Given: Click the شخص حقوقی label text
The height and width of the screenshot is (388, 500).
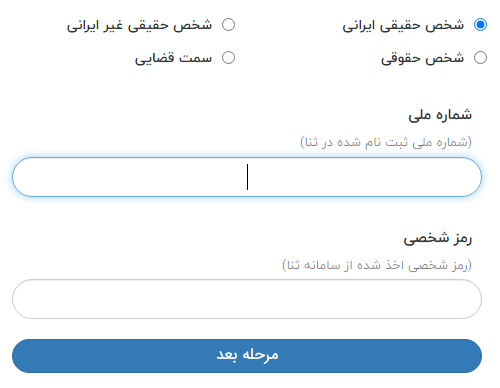Looking at the screenshot, I should (x=422, y=58).
